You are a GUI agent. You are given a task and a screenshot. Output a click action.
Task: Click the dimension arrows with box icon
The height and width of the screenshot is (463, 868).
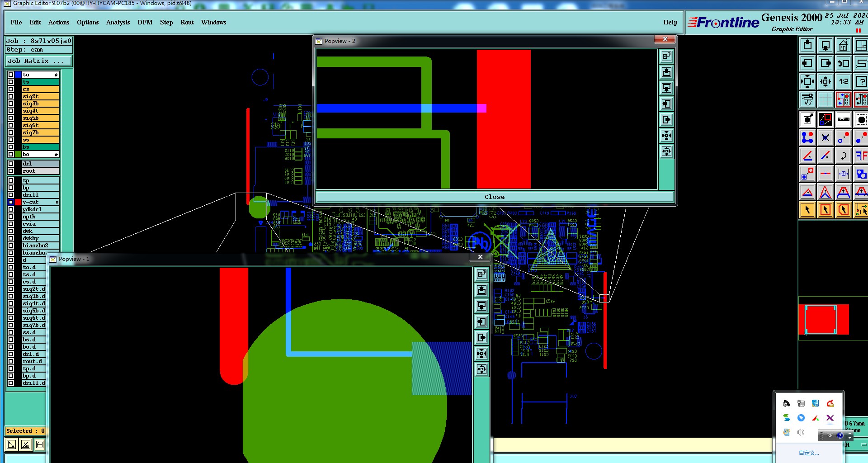point(844,174)
